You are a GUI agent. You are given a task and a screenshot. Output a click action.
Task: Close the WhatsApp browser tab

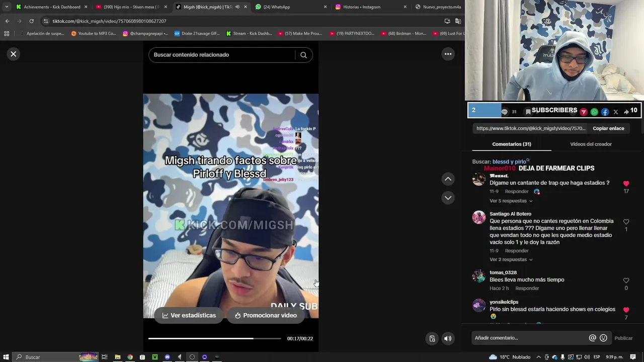pos(325,7)
